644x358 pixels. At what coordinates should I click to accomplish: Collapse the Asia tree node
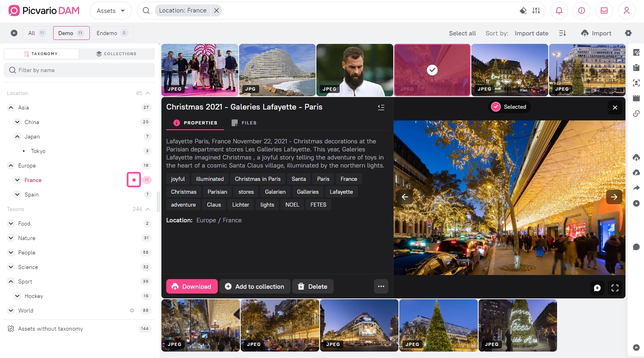pos(11,108)
